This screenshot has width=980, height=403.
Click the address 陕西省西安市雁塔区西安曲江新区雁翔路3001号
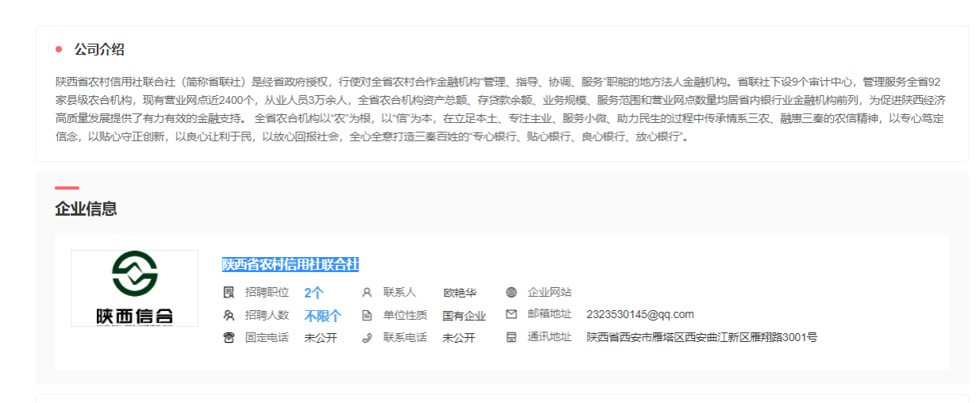(702, 337)
